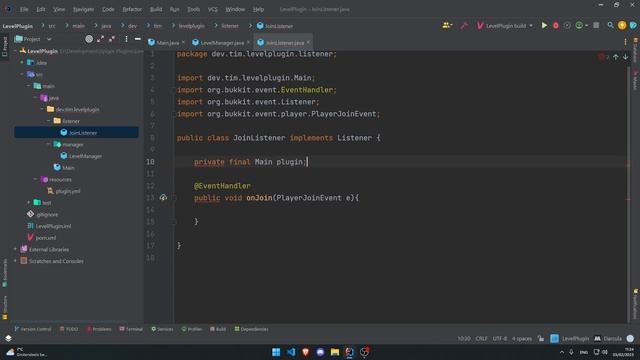Viewport: 640px width, 360px height.
Task: Open the Problems tool window
Action: click(x=99, y=329)
